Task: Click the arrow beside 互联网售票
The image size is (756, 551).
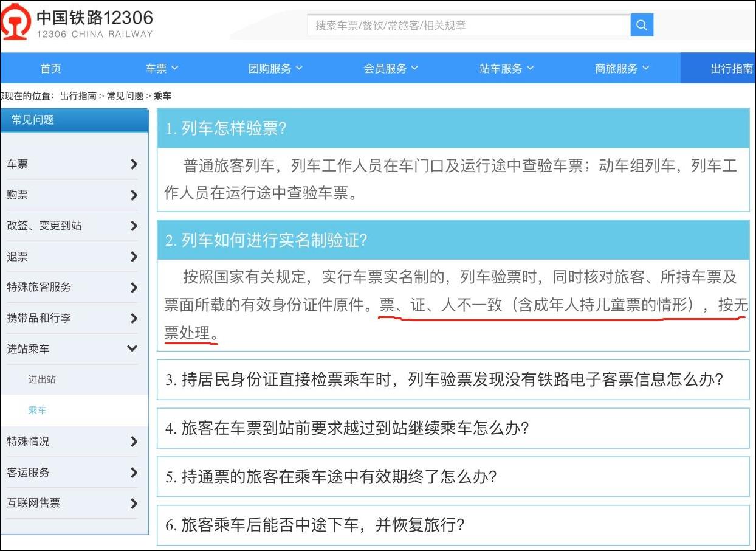Action: coord(134,503)
